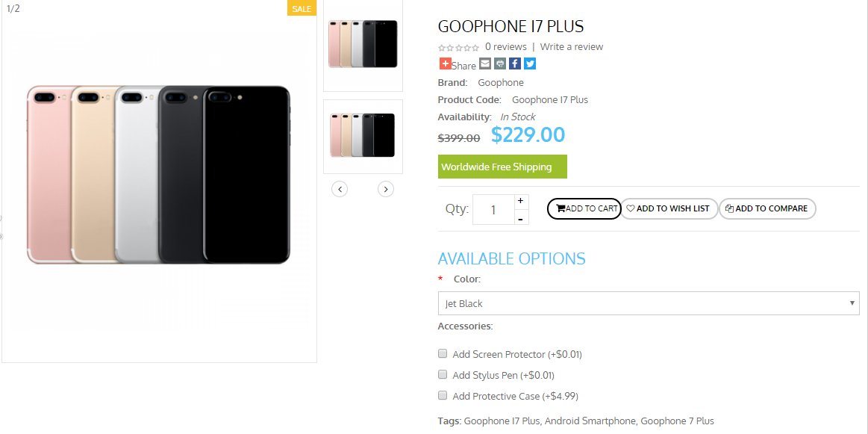Click the print icon
The height and width of the screenshot is (434, 868).
(500, 64)
